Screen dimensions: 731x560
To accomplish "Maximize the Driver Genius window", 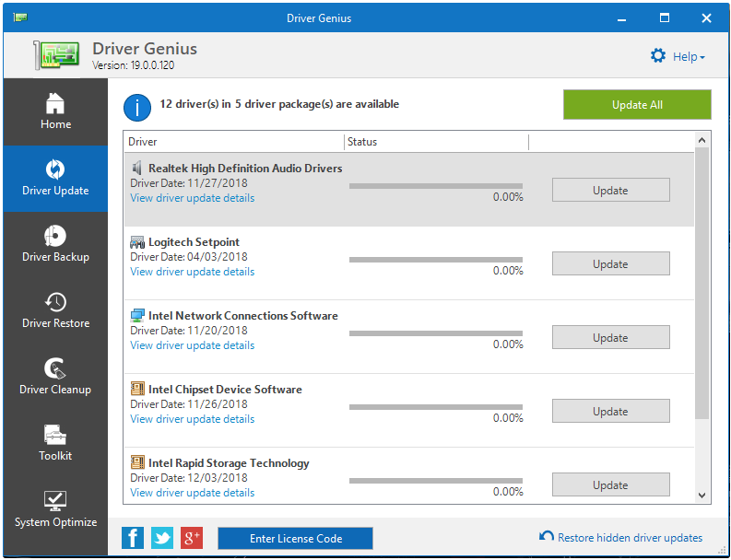I will (x=665, y=18).
